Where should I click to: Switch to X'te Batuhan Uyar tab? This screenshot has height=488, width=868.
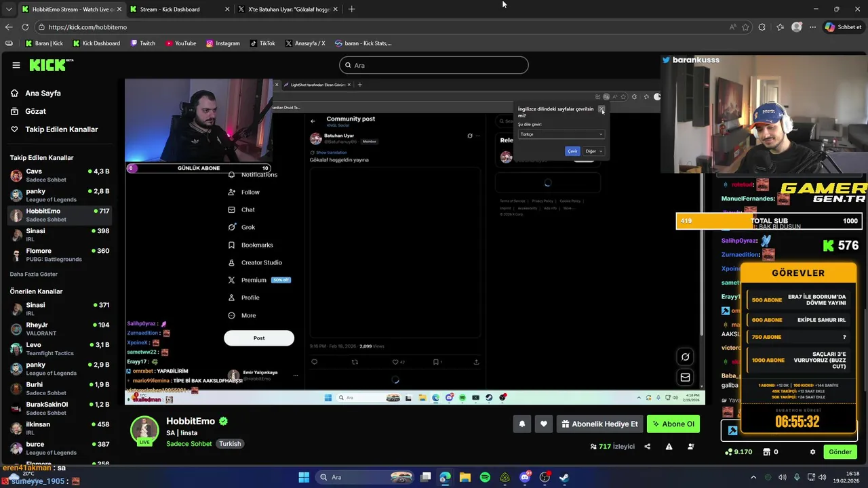pyautogui.click(x=288, y=9)
